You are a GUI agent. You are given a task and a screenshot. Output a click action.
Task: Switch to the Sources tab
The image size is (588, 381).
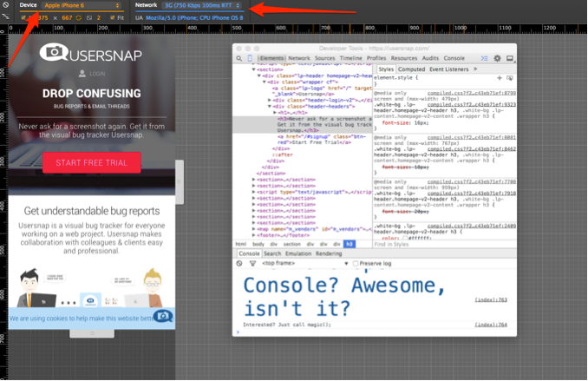click(x=324, y=58)
